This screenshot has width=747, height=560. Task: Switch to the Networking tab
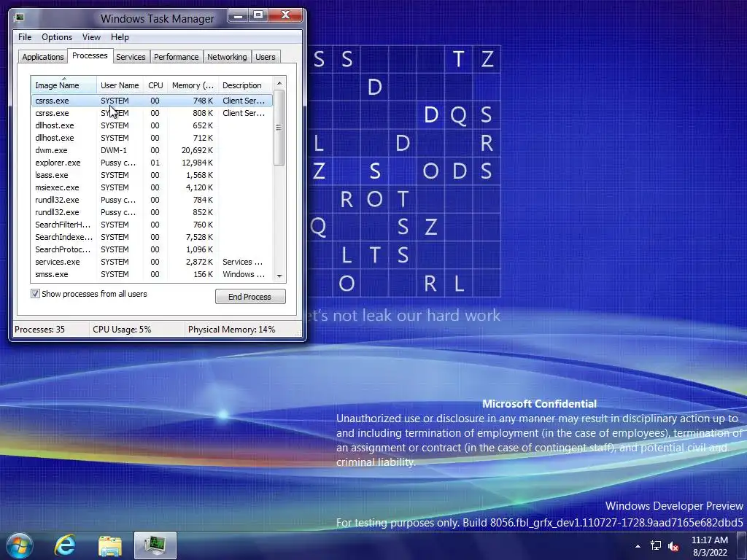tap(227, 57)
